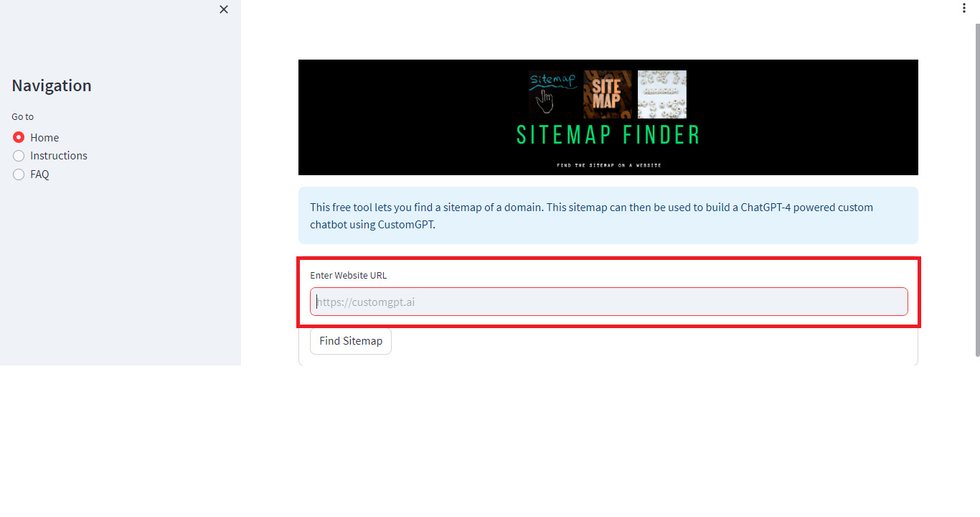Click the Enter Website URL label
Screen dimensions: 980x517
(x=349, y=275)
